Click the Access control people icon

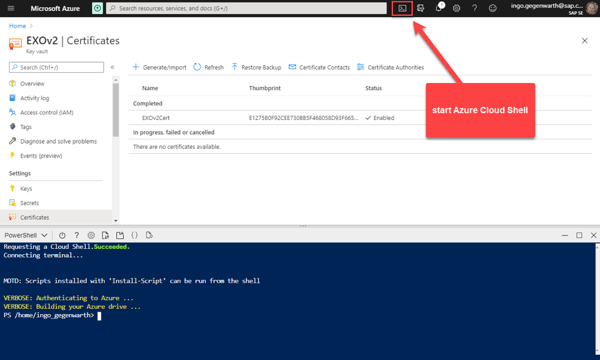[12, 112]
